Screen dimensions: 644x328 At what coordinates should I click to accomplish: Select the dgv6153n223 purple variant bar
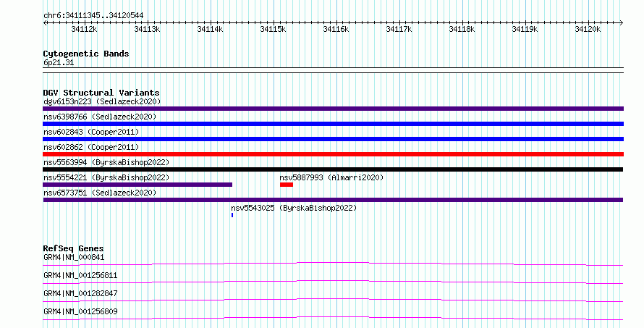pyautogui.click(x=333, y=109)
